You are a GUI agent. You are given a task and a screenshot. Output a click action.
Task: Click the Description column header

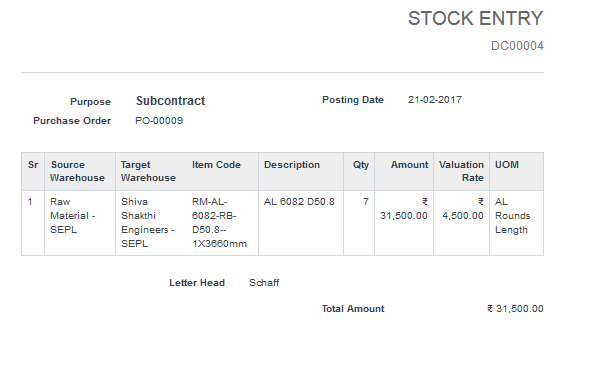292,165
